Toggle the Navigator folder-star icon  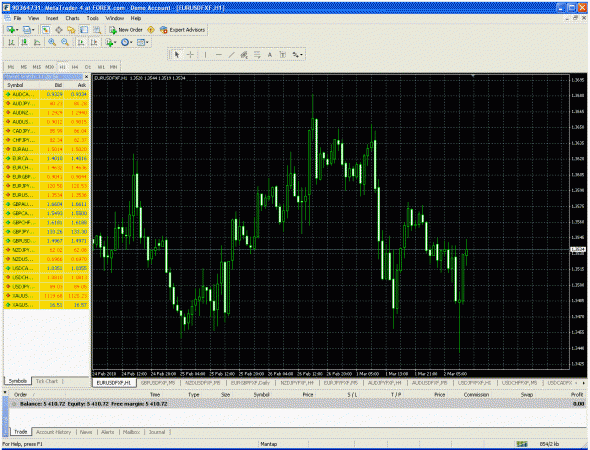[x=71, y=30]
